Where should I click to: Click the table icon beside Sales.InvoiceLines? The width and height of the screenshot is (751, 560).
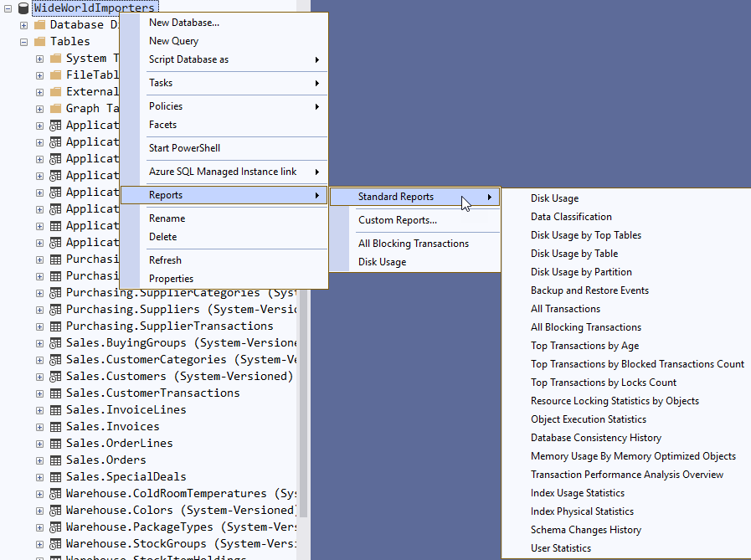[55, 410]
